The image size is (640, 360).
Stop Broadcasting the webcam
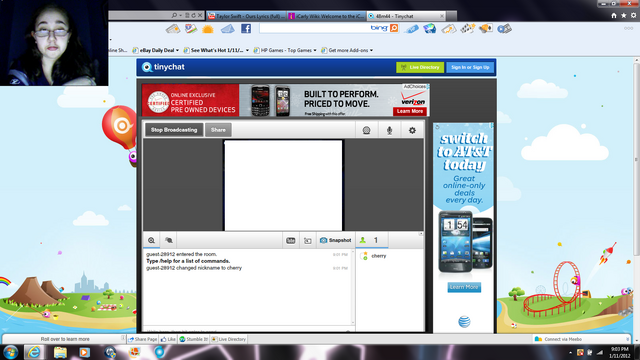[x=174, y=130]
